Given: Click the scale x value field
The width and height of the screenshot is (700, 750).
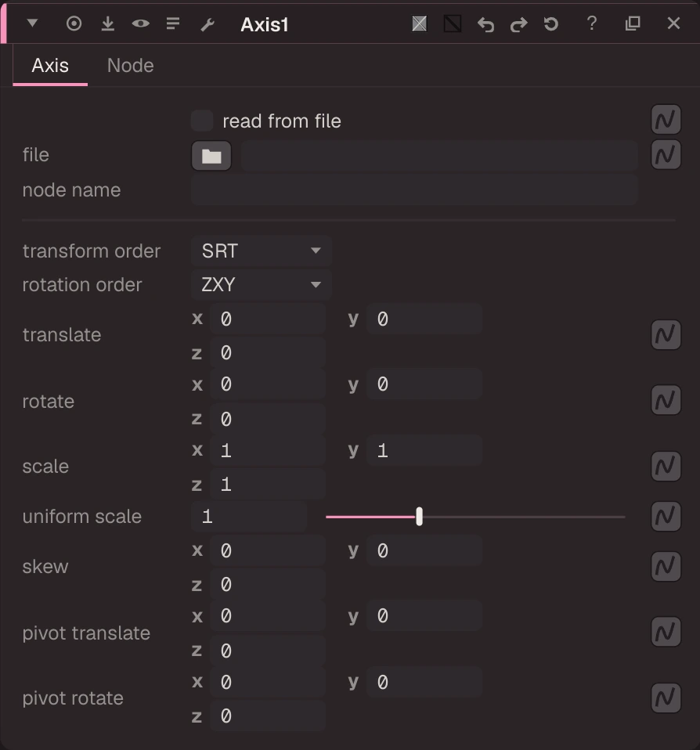Looking at the screenshot, I should click(268, 451).
